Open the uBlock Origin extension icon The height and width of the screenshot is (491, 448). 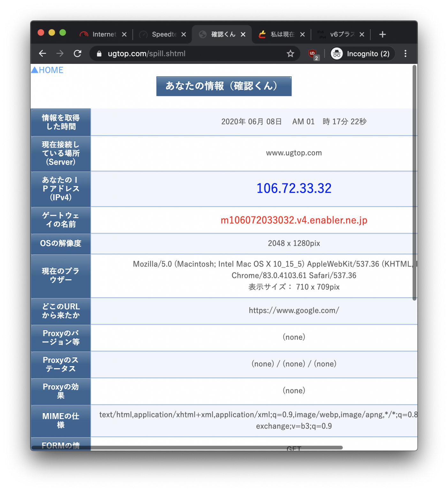313,53
